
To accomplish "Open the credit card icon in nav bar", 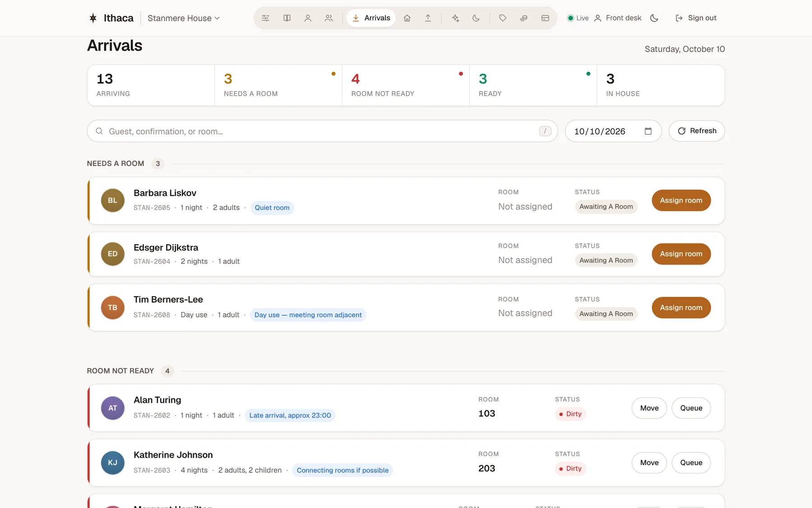I will coord(545,18).
